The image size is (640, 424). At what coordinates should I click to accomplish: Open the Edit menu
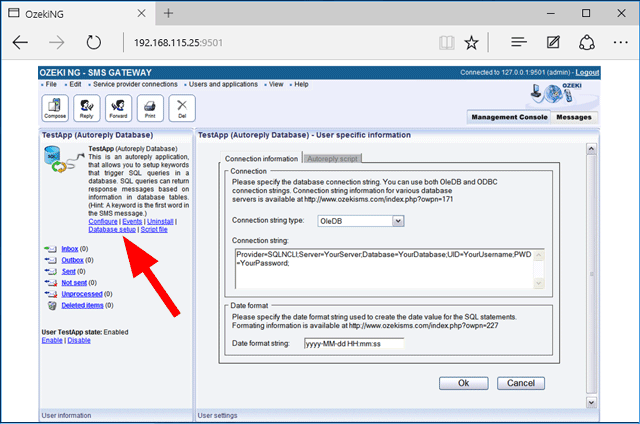coord(75,84)
